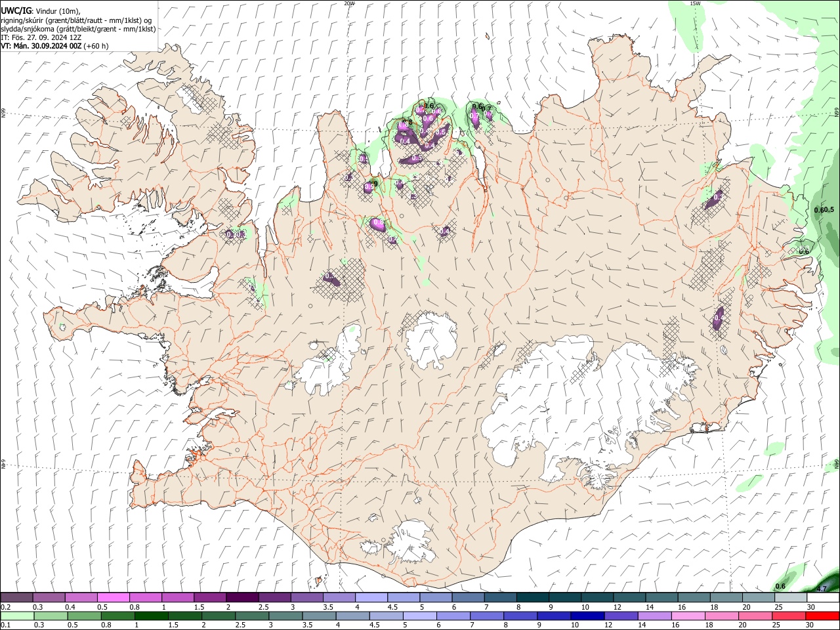Select the light blue upper swatch starting at 4

tap(371, 598)
